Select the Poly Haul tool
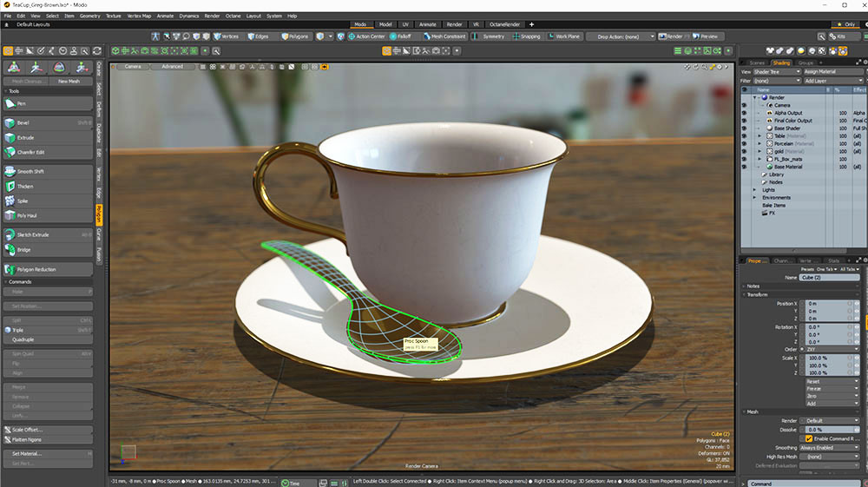The height and width of the screenshot is (487, 868). (48, 215)
